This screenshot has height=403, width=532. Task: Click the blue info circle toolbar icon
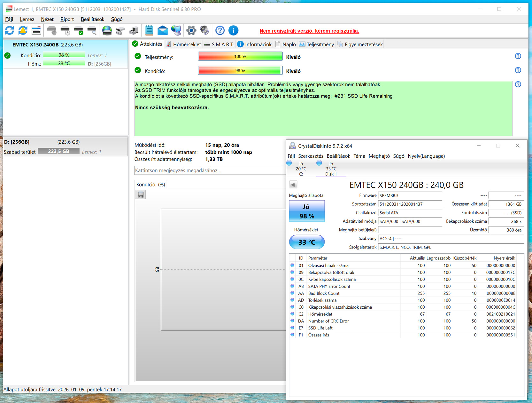234,31
